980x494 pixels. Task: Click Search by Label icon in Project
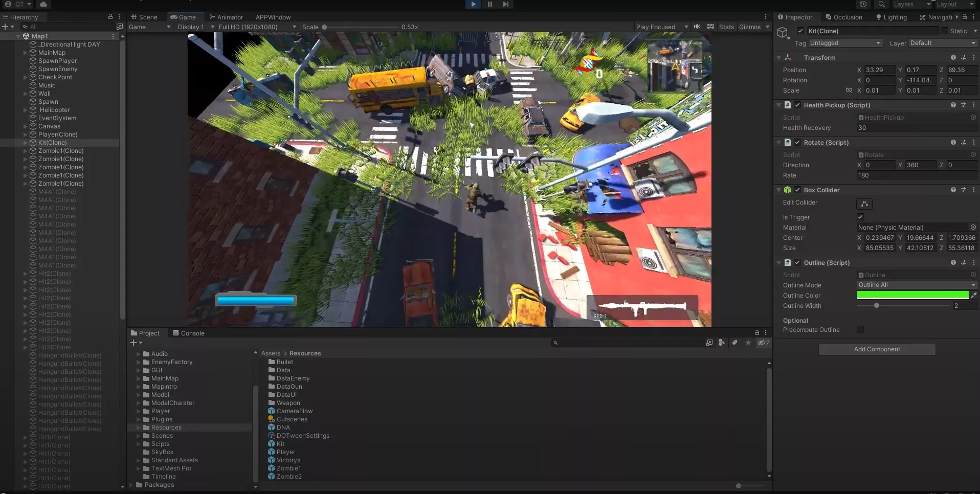[x=734, y=343]
